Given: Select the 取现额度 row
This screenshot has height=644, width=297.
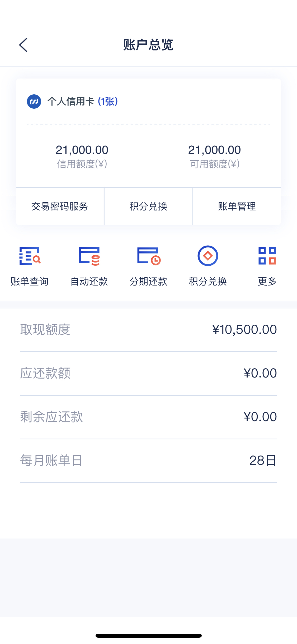Looking at the screenshot, I should (x=148, y=330).
